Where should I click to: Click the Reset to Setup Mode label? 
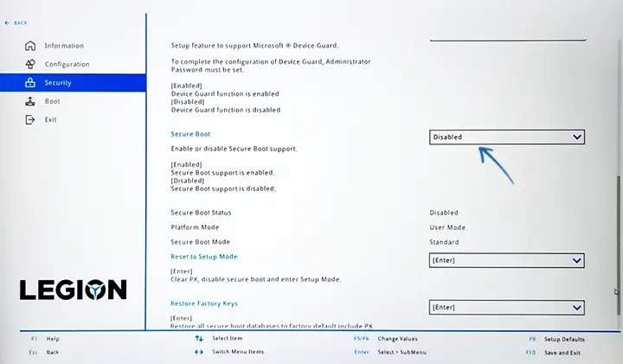coord(204,257)
